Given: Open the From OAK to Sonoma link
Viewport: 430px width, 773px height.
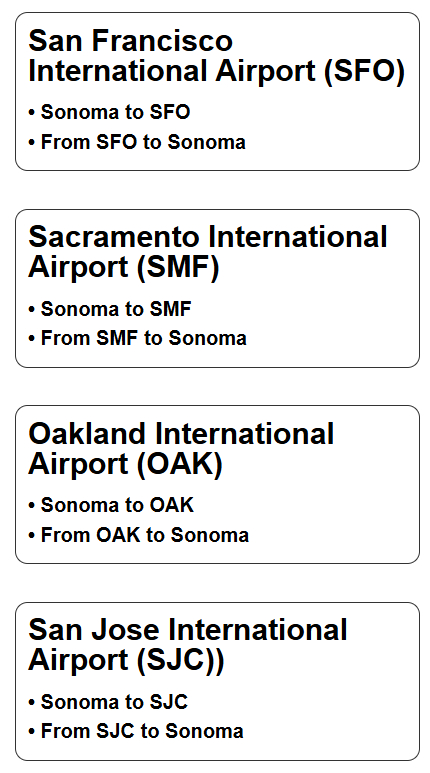Looking at the screenshot, I should [x=145, y=535].
